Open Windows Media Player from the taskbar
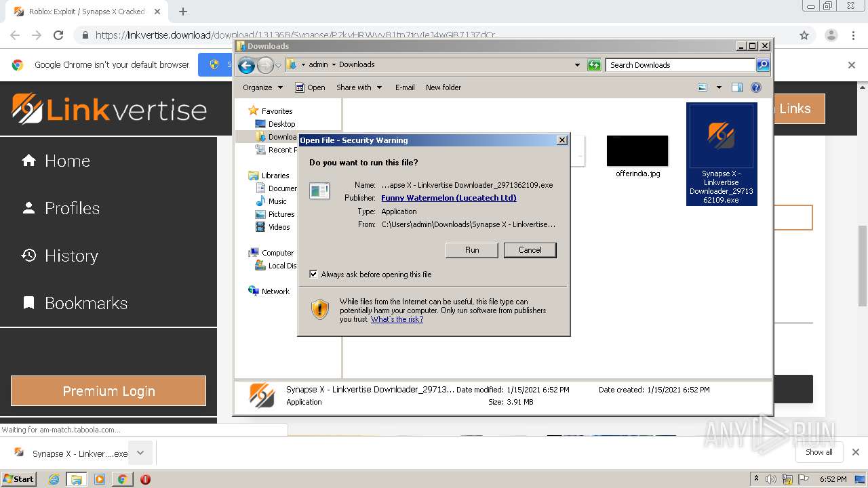The image size is (868, 488). (100, 479)
